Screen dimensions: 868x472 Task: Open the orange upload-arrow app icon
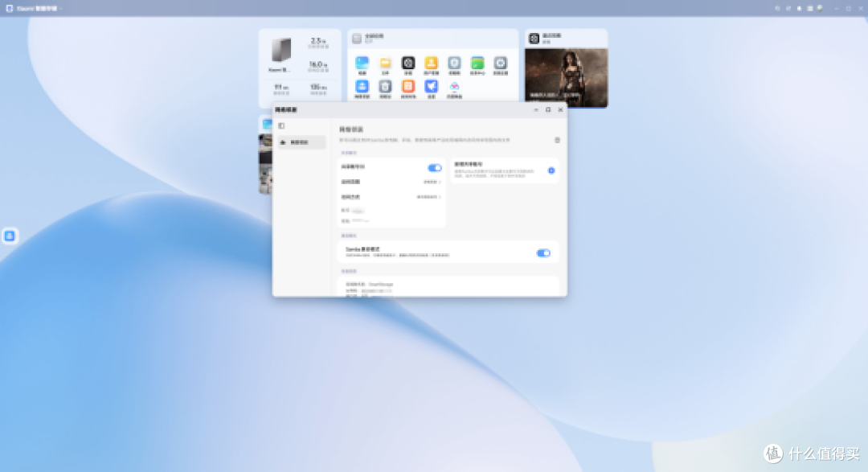point(432,64)
